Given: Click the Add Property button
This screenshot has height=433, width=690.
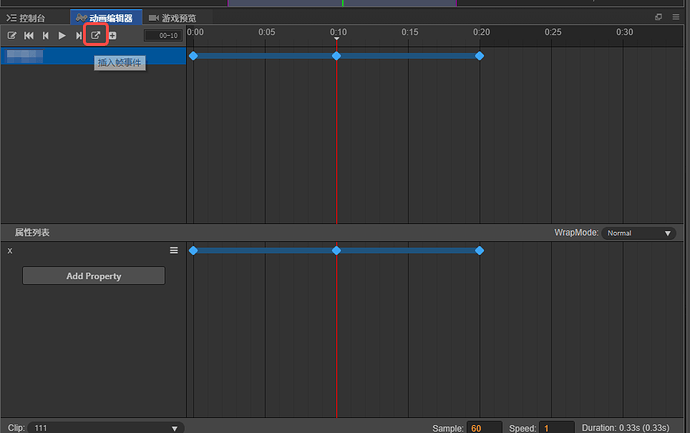Looking at the screenshot, I should tap(94, 276).
